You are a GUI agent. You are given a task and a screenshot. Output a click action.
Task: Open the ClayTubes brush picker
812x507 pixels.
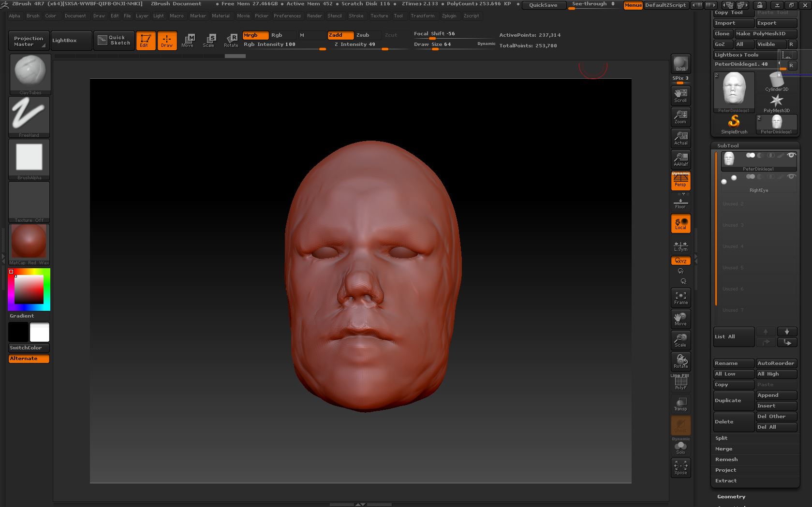click(30, 74)
